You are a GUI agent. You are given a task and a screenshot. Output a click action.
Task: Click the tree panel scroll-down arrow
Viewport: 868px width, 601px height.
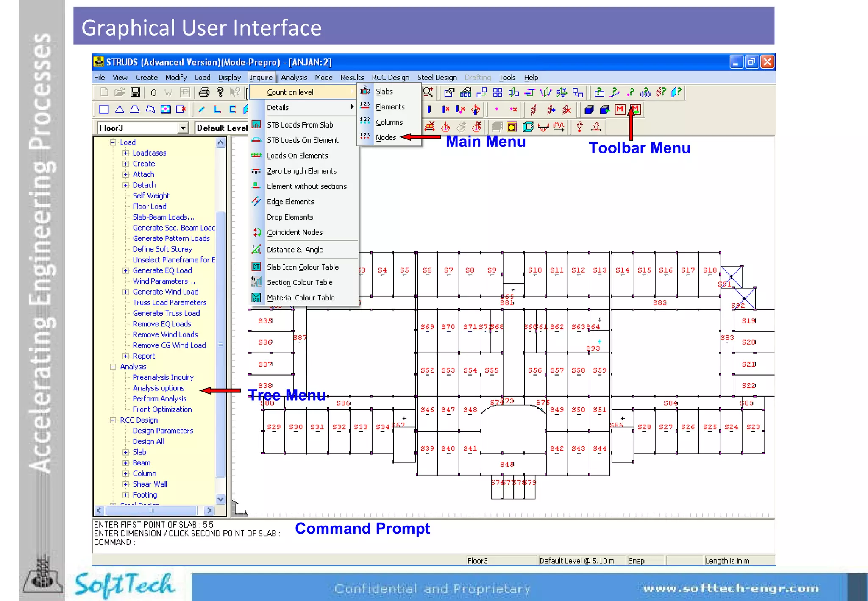tap(220, 499)
